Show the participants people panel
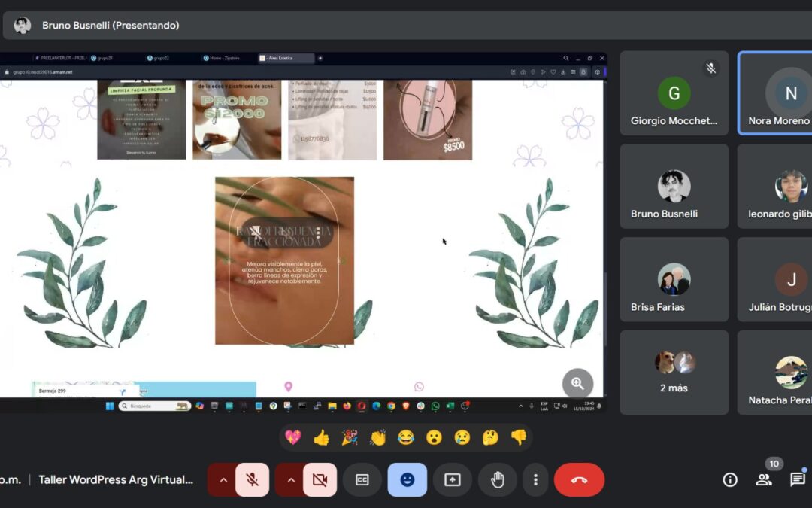The image size is (812, 508). coord(764,480)
